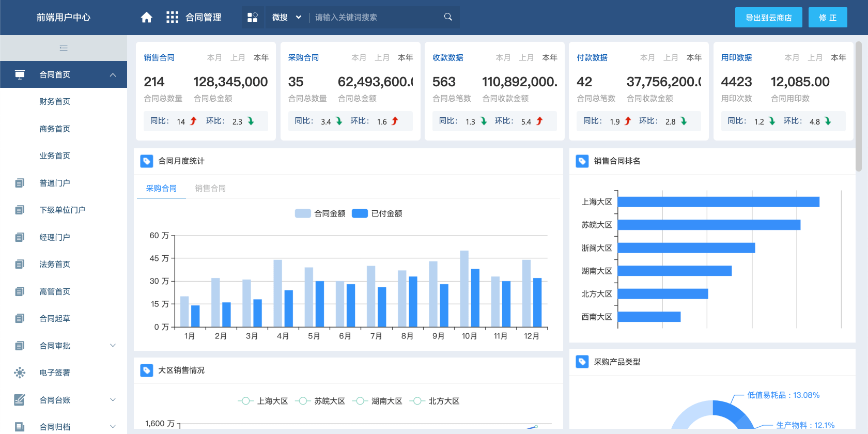
Task: Switch to 销售合同 tab in monthly stats
Action: (x=210, y=189)
